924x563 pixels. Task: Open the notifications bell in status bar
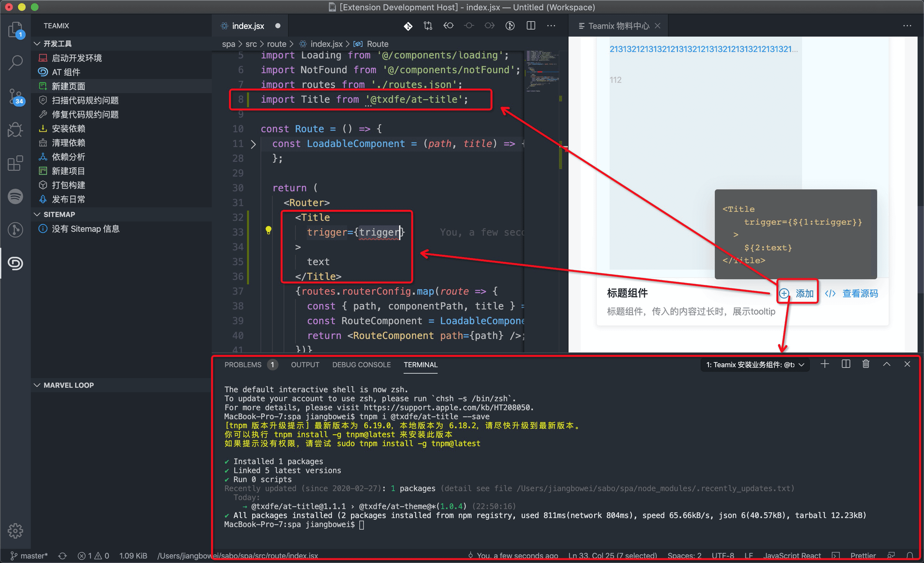pyautogui.click(x=910, y=556)
